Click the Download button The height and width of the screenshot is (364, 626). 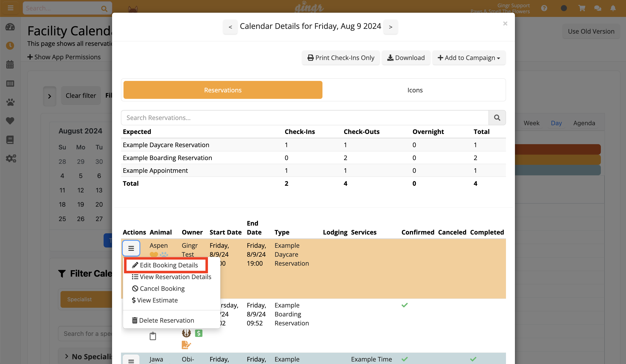click(406, 58)
